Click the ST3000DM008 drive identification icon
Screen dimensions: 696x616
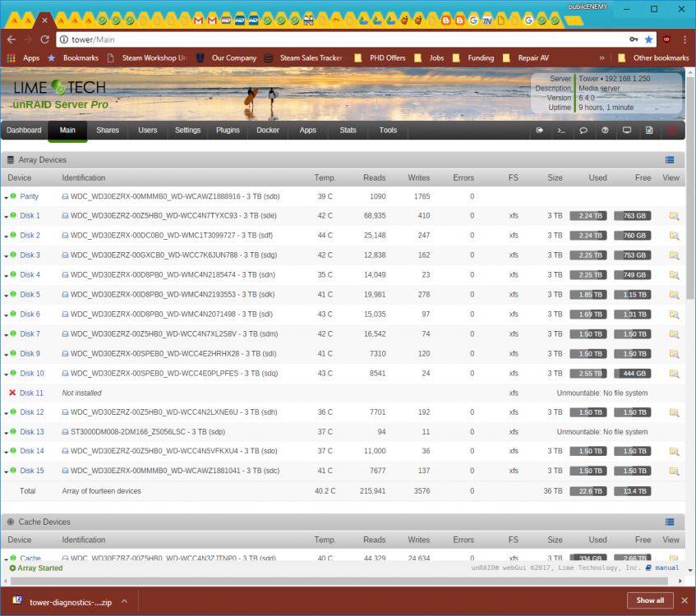point(65,432)
